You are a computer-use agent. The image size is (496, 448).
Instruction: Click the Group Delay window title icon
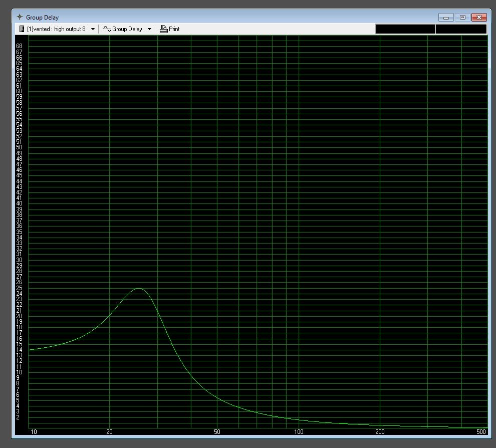(20, 17)
